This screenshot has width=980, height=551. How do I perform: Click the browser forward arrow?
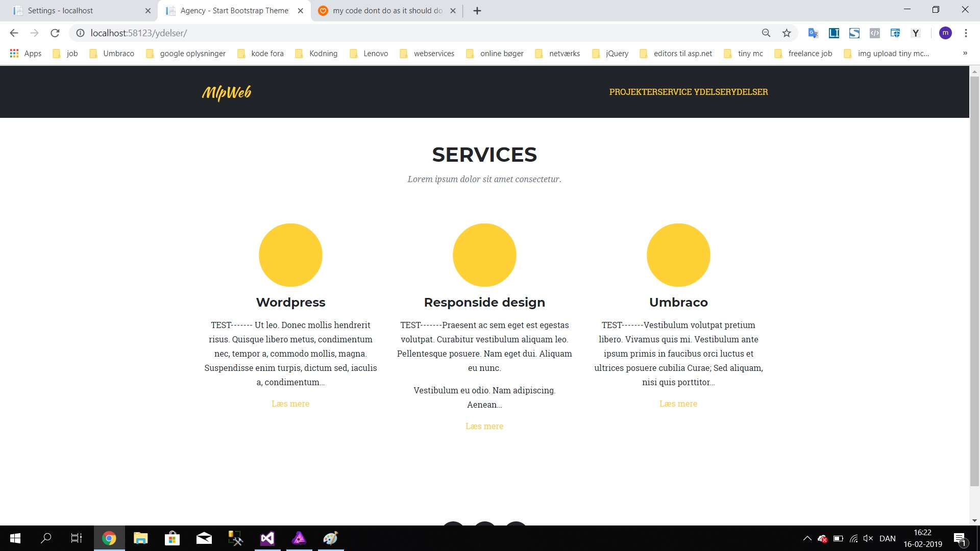[x=34, y=33]
